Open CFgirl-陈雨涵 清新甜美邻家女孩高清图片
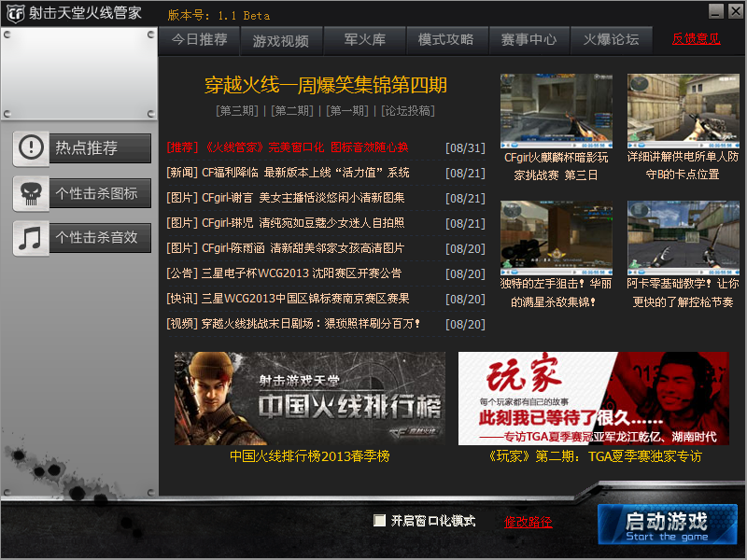Screen dimensions: 747x560 point(286,248)
